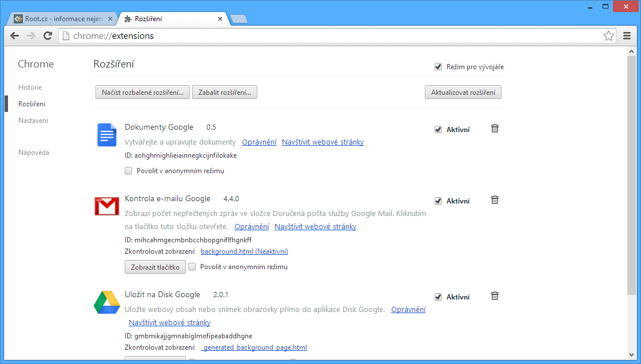The width and height of the screenshot is (641, 364).
Task: Click the scrollbar down arrow
Action: [x=631, y=354]
